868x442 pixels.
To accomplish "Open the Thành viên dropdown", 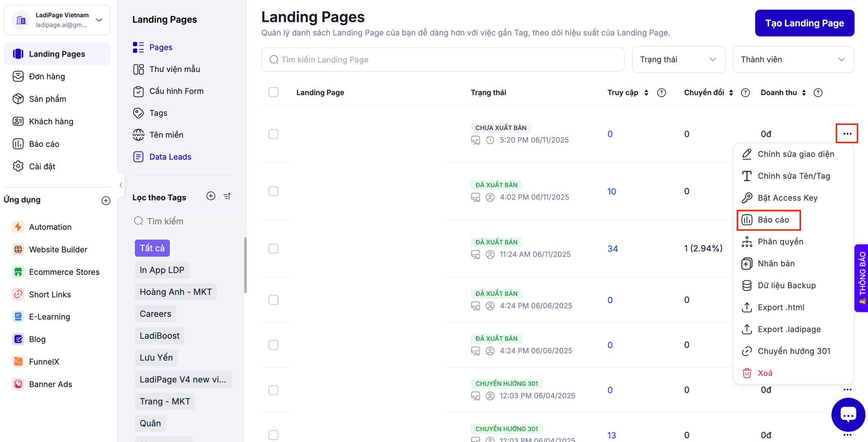I will coord(793,60).
